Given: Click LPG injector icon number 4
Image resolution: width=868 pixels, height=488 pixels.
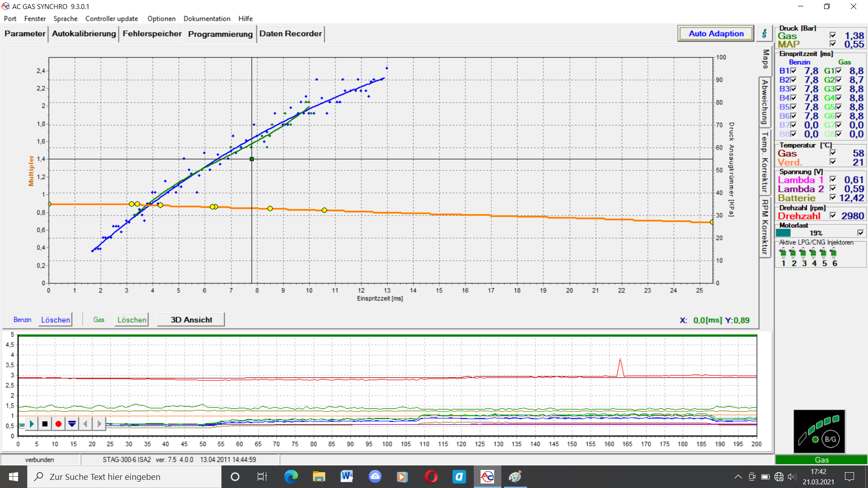Looking at the screenshot, I should click(x=813, y=253).
